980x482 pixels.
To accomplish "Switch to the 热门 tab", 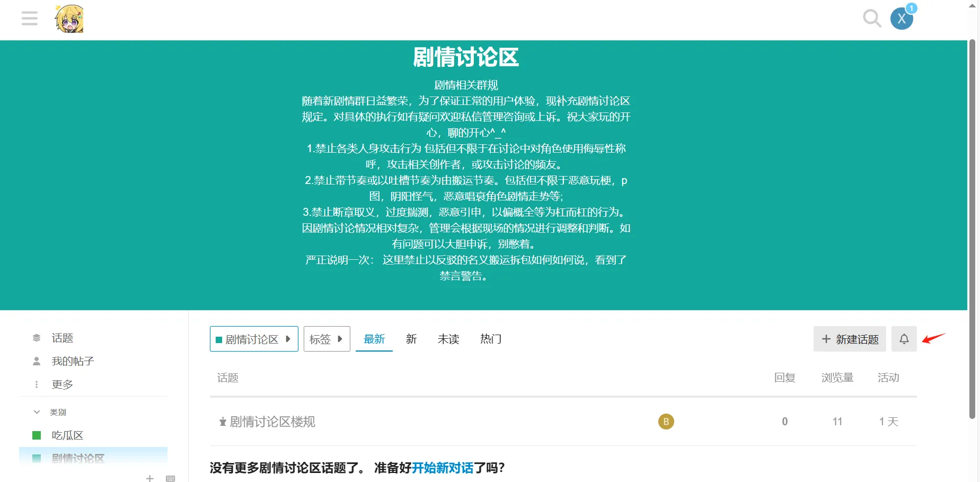I will point(490,339).
